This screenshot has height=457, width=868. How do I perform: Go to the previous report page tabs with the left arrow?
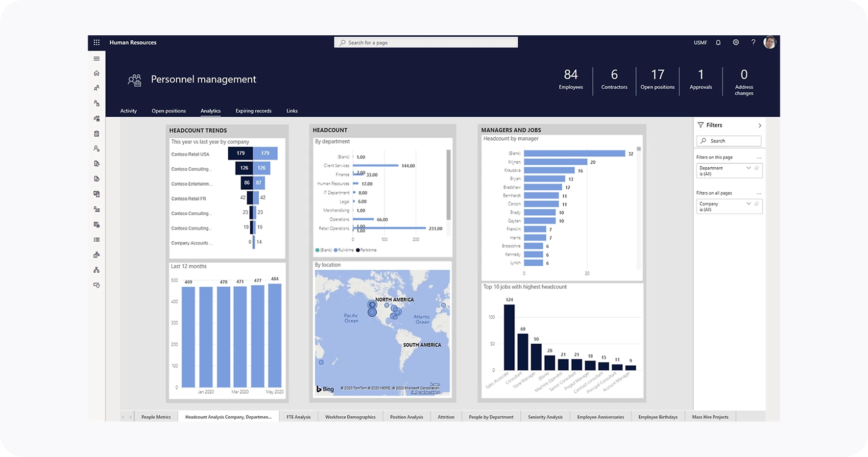click(x=123, y=417)
